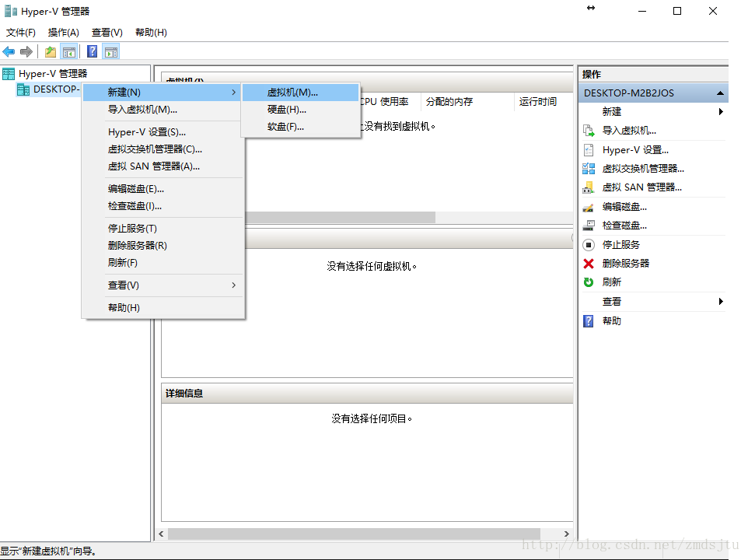Click the Import Virtual Machine icon in Actions pane
The height and width of the screenshot is (560, 748).
click(589, 130)
